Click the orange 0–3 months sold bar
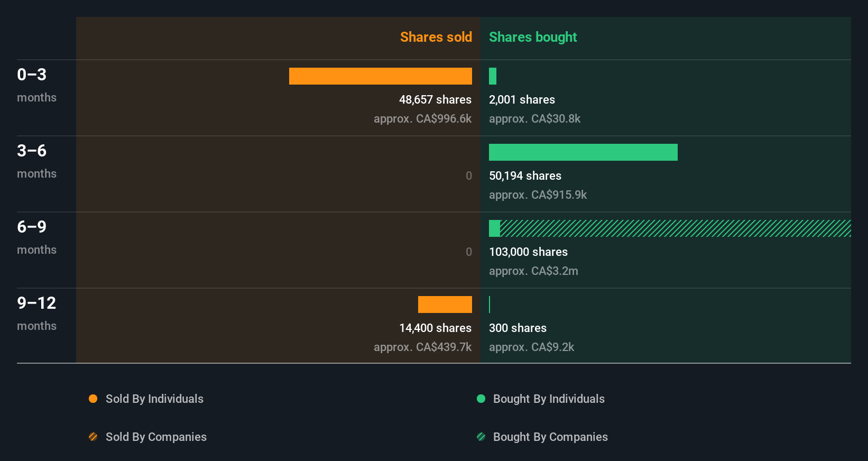868x461 pixels. tap(381, 76)
